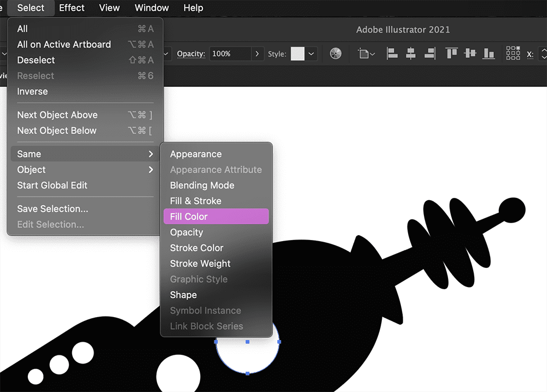Click the reference point grid icon
Viewport: 547px width, 392px height.
[513, 53]
